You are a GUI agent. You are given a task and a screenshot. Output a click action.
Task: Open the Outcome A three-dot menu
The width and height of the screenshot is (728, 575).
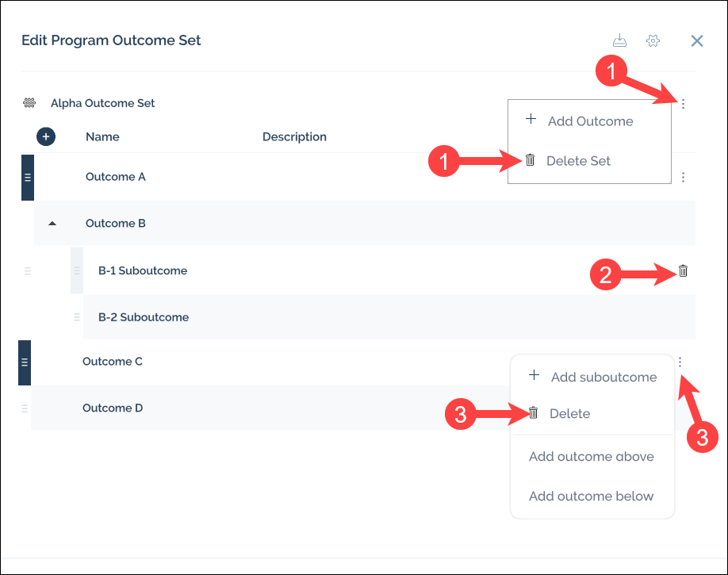(x=683, y=177)
